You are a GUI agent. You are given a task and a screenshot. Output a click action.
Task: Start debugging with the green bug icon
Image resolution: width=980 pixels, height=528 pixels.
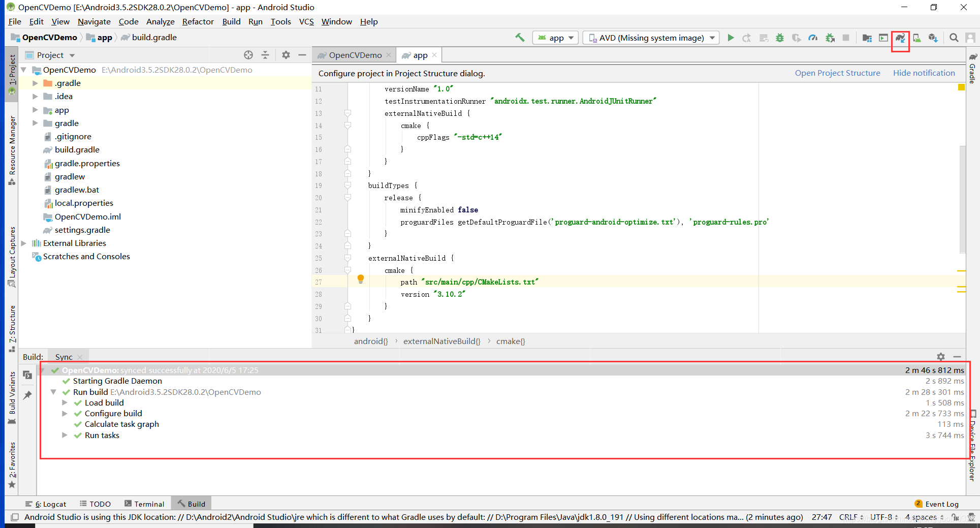pos(780,38)
